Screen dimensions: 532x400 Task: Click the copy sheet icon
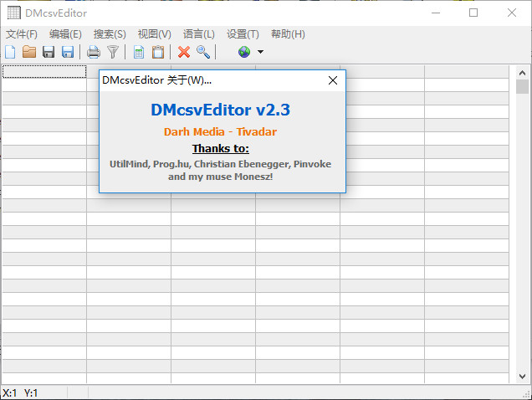(x=139, y=52)
